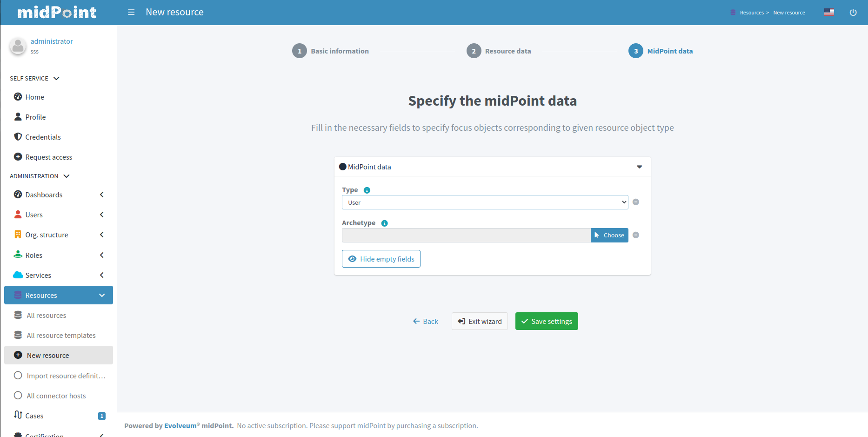Collapse the MidPoint data panel caret

[x=639, y=167]
